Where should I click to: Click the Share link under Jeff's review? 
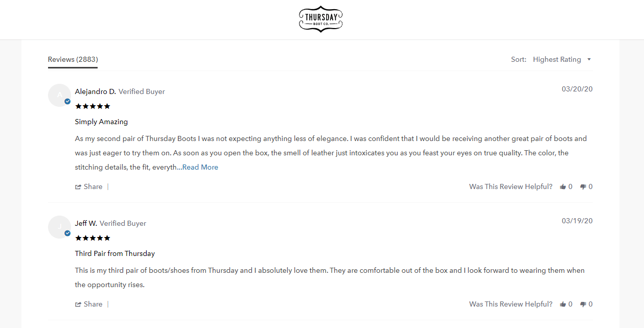pos(93,304)
